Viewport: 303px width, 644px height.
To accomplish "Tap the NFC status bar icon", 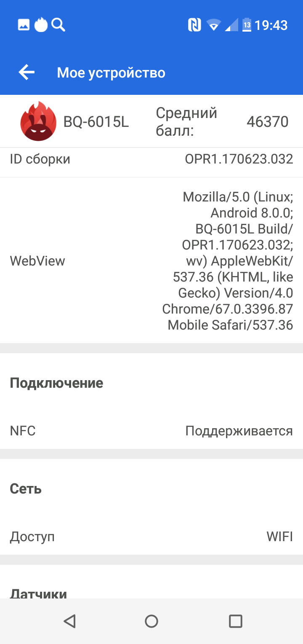I will click(x=194, y=25).
